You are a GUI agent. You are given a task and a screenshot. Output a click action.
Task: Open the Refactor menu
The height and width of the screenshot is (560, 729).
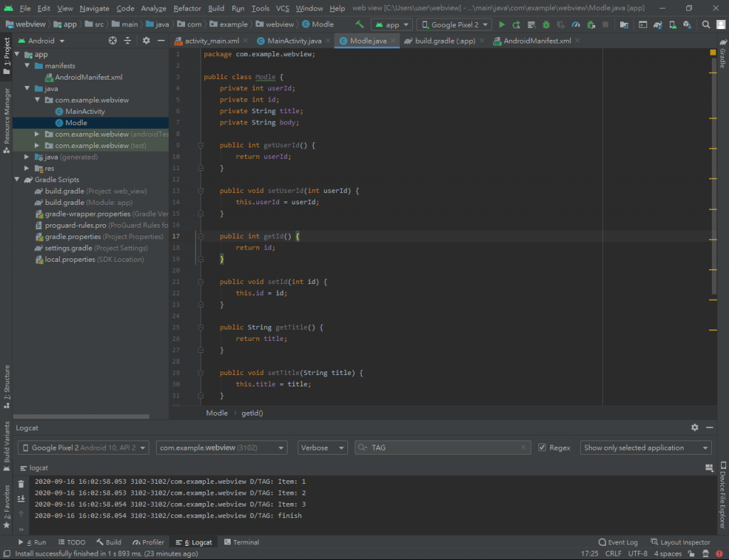pos(187,8)
